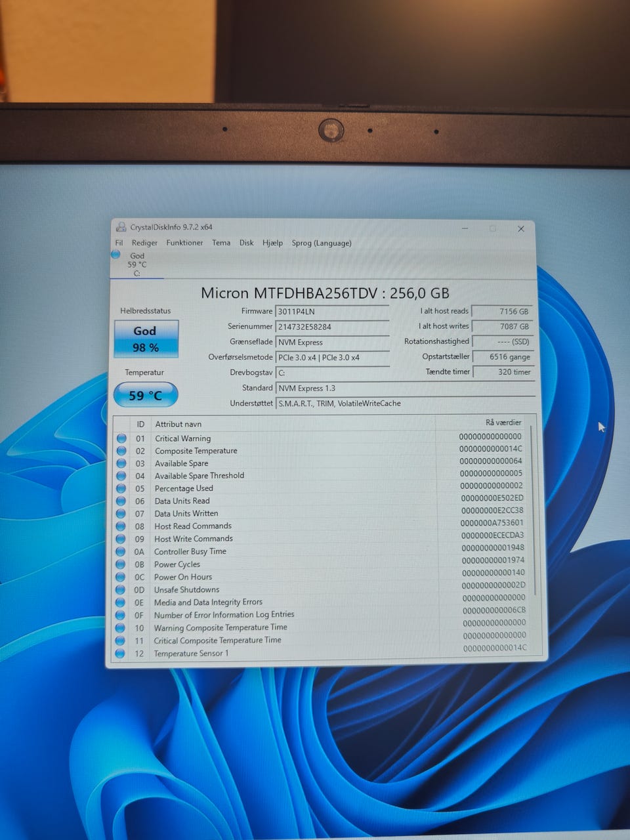The height and width of the screenshot is (840, 630).
Task: Click the Micron MTFDHBA256TDV drive title
Action: 325,293
